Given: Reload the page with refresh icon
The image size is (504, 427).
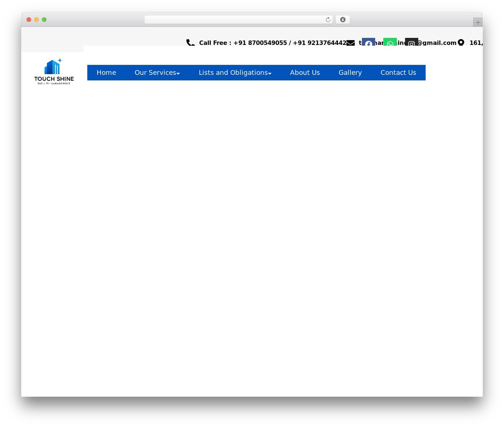Looking at the screenshot, I should 328,20.
